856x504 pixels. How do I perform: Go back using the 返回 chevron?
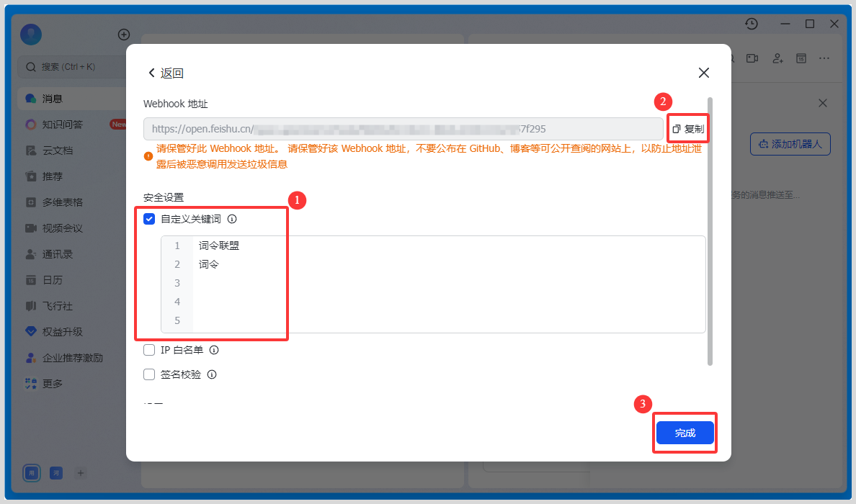pos(152,73)
